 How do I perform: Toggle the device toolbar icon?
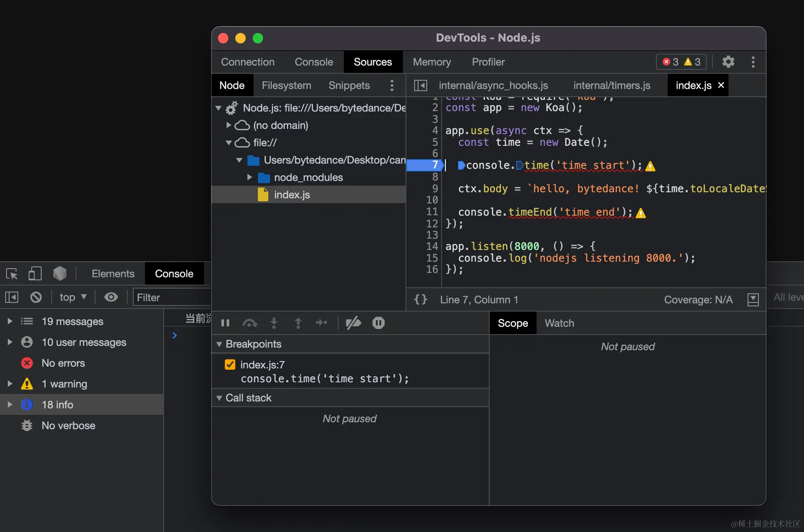point(35,274)
